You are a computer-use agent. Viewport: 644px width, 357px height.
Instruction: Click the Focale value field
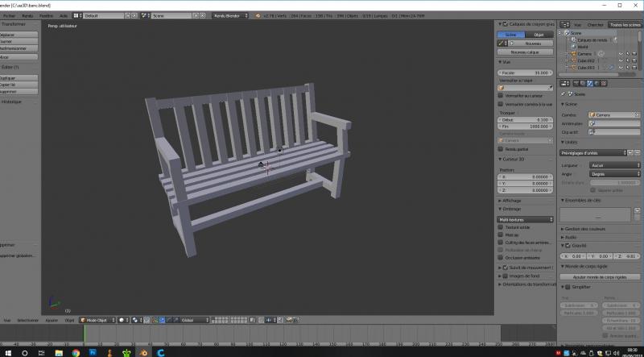pos(525,73)
